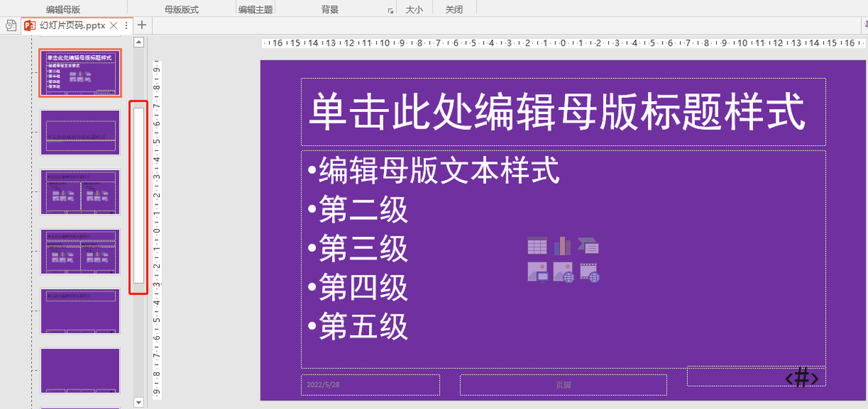Close the 幻灯片页码.pptx tab
This screenshot has width=868, height=409.
(112, 25)
